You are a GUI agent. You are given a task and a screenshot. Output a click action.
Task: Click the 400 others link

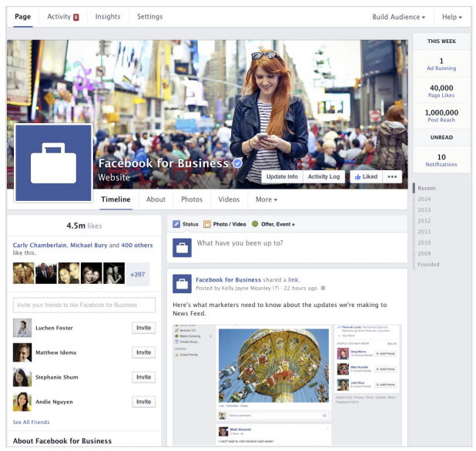pos(137,245)
